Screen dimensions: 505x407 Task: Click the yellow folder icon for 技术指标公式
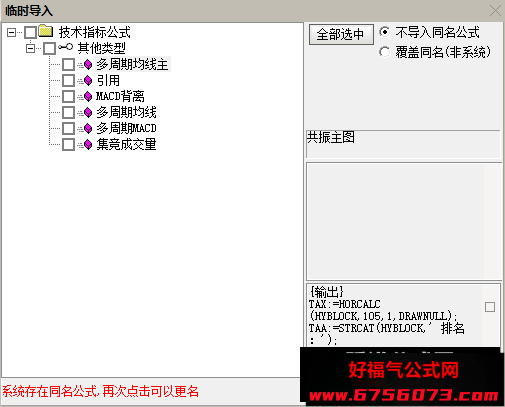tap(46, 31)
